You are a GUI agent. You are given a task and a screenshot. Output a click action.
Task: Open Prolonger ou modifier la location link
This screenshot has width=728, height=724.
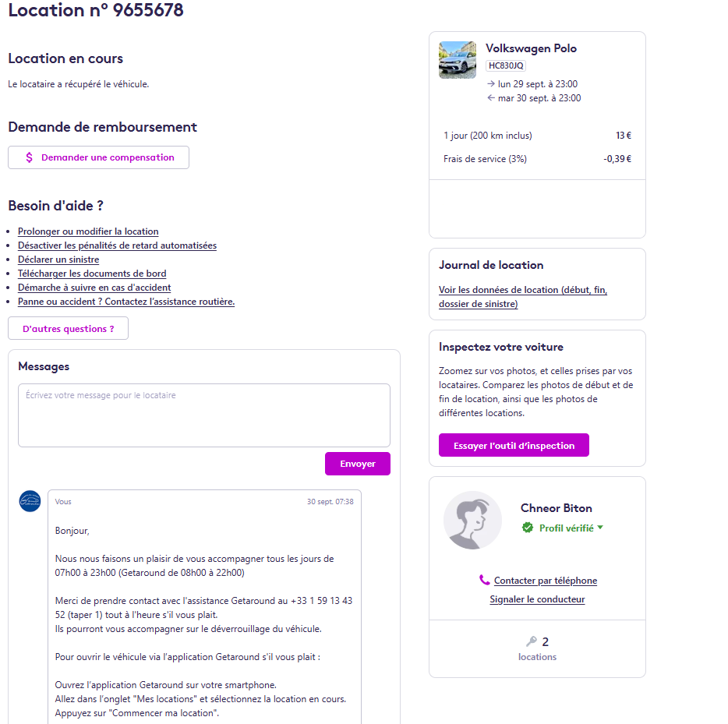88,231
